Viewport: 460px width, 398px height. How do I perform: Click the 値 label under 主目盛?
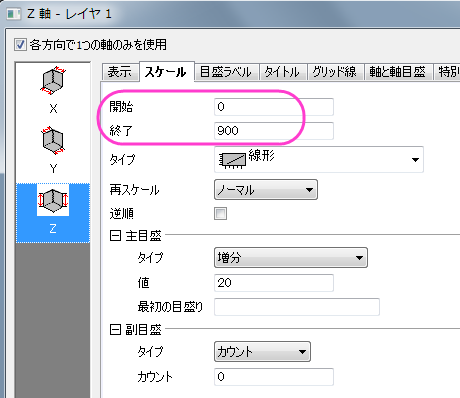pos(144,283)
